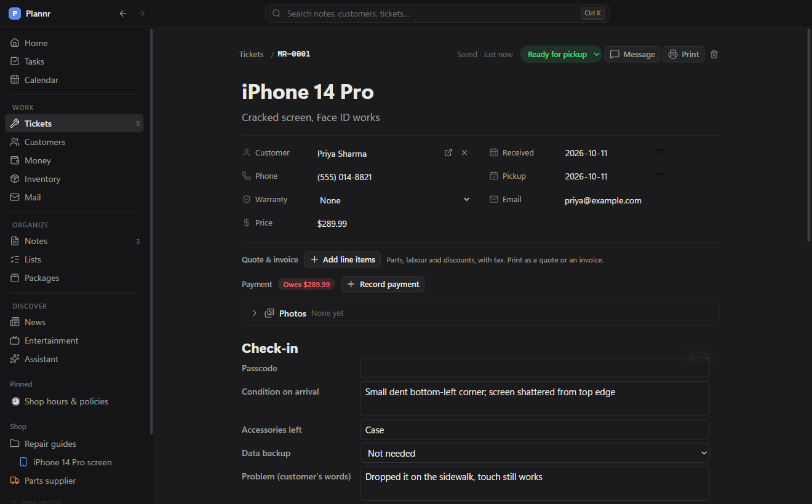Click the Print button
Viewport: 812px width, 504px height.
[x=683, y=54]
